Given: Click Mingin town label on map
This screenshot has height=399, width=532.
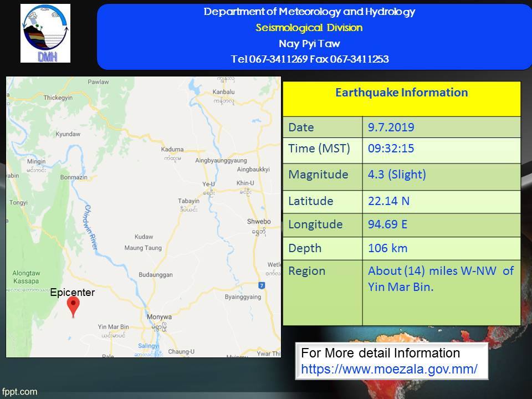Looking at the screenshot, I should (37, 161).
